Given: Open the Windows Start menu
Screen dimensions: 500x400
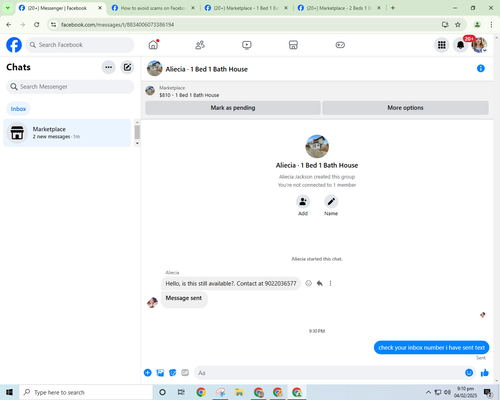Looking at the screenshot, I should pos(9,392).
